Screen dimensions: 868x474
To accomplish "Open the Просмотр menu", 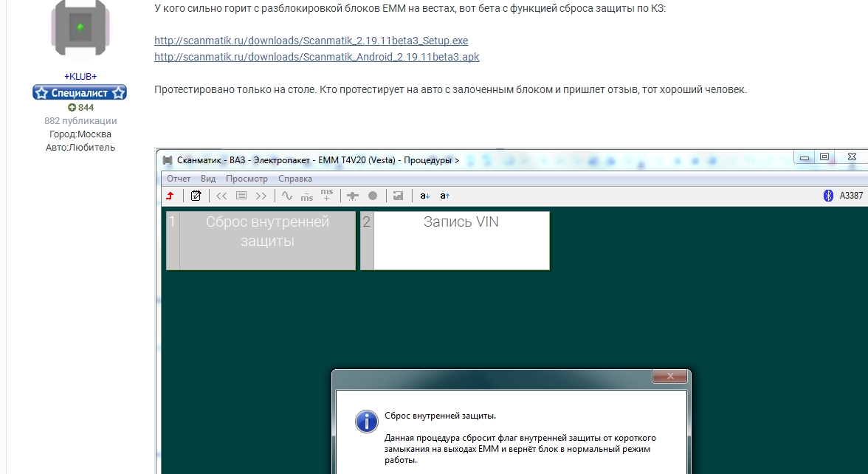I will tap(247, 179).
